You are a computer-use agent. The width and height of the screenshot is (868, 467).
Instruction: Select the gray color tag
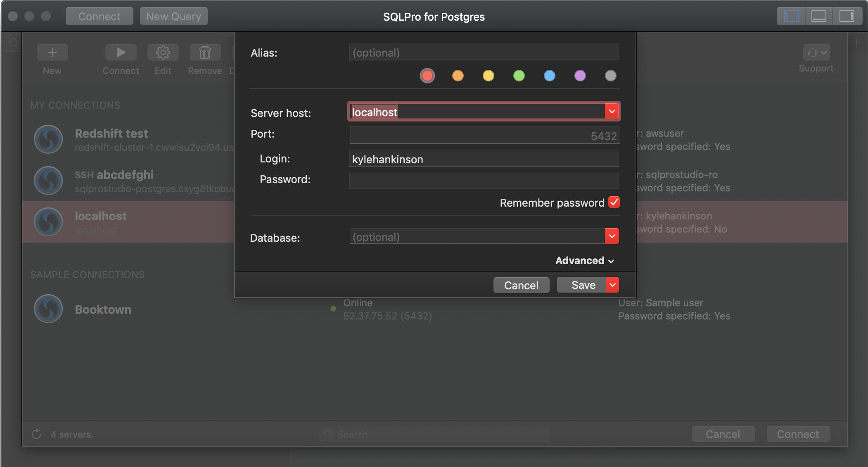click(x=611, y=76)
